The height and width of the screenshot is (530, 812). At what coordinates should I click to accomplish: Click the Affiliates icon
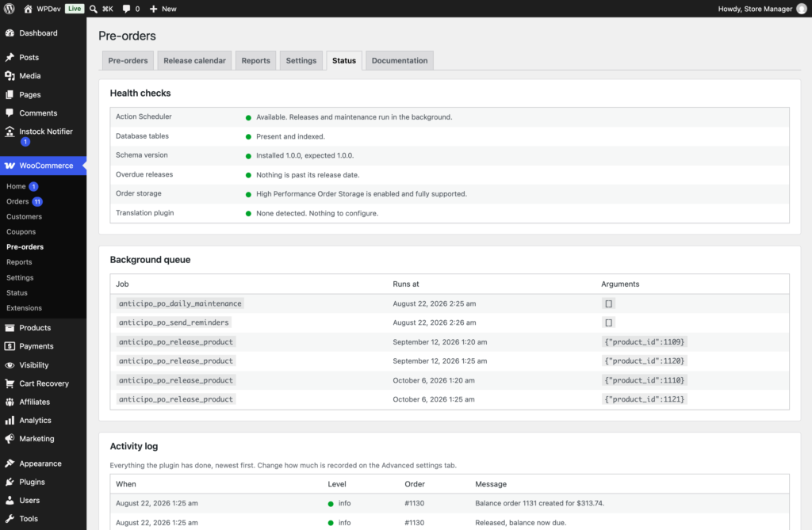pos(10,402)
